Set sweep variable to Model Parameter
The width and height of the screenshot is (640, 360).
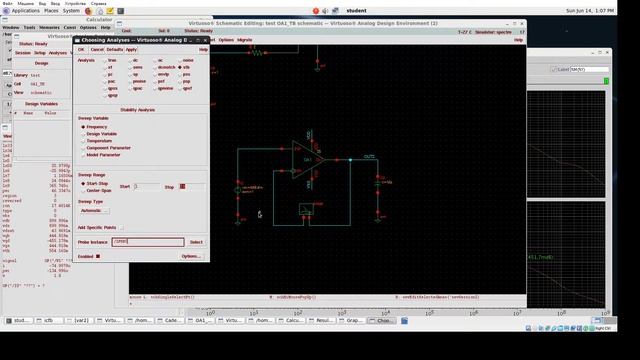coord(83,155)
